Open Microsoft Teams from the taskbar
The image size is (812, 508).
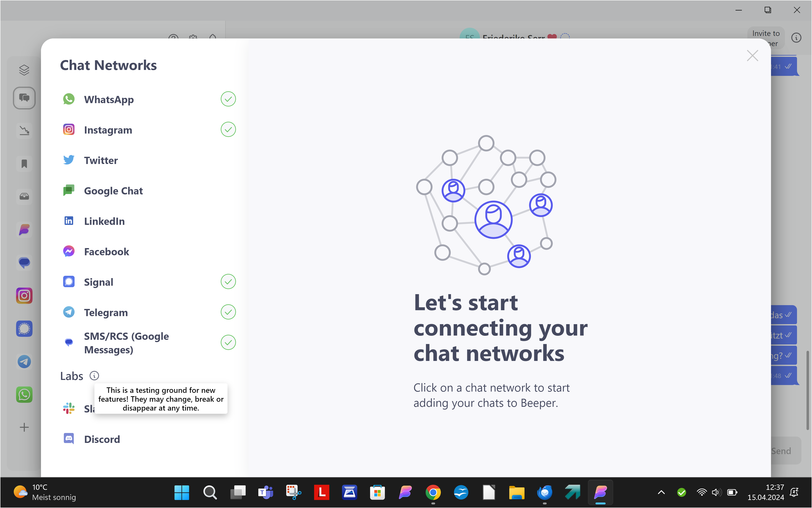point(266,493)
